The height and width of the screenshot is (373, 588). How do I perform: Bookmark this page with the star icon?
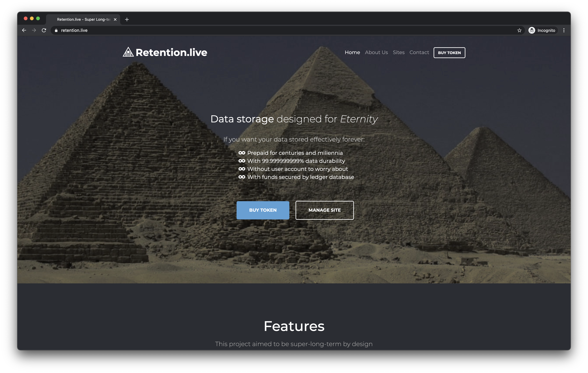pos(519,30)
